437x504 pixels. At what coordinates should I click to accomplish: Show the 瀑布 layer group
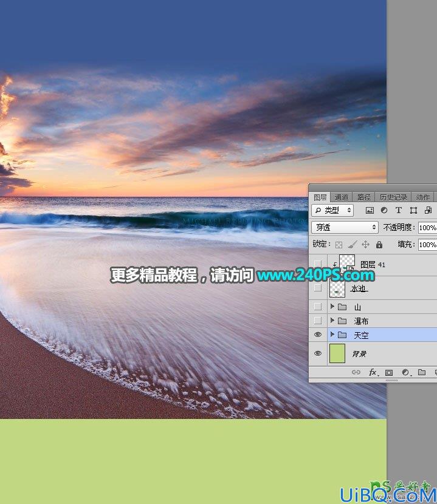pyautogui.click(x=318, y=321)
